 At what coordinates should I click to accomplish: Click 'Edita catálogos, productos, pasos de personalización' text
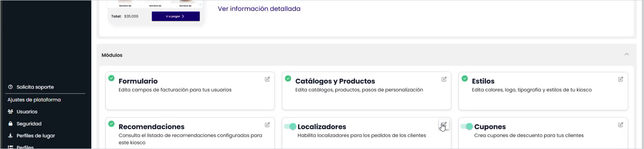click(359, 90)
